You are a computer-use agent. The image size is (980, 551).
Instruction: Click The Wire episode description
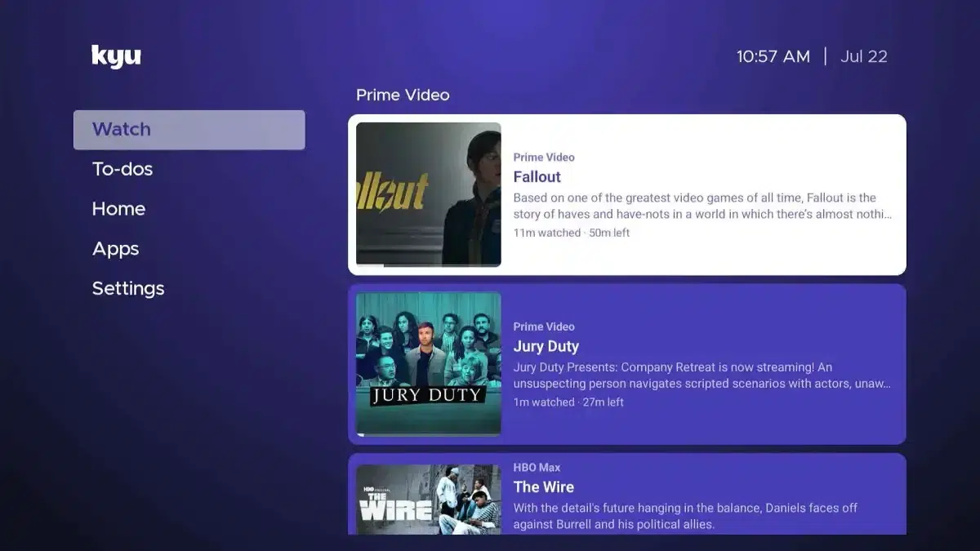pos(685,516)
